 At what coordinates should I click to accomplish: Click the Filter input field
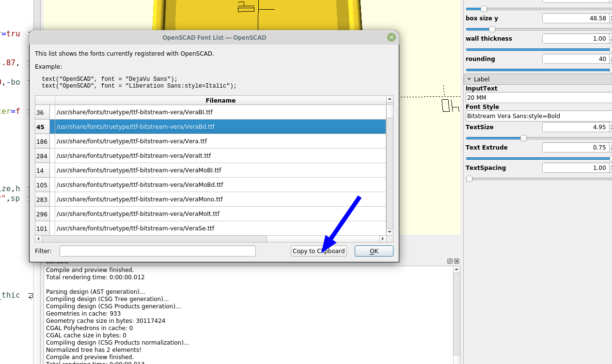[x=157, y=251]
